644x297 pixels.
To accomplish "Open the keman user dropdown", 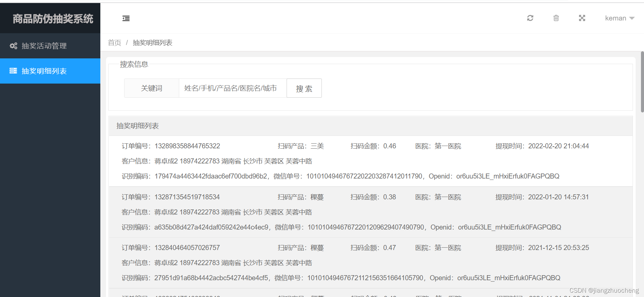I will pos(620,18).
